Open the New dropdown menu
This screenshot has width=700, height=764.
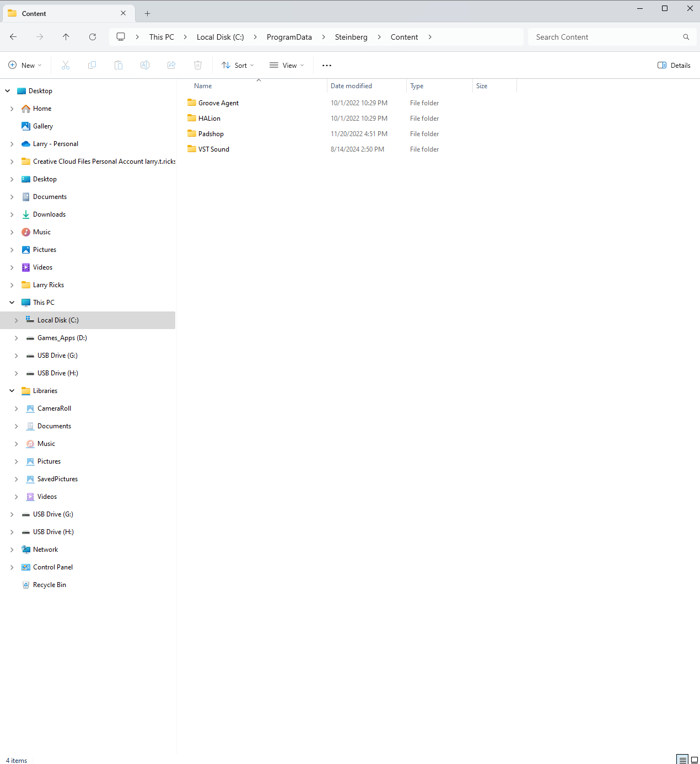pos(25,65)
